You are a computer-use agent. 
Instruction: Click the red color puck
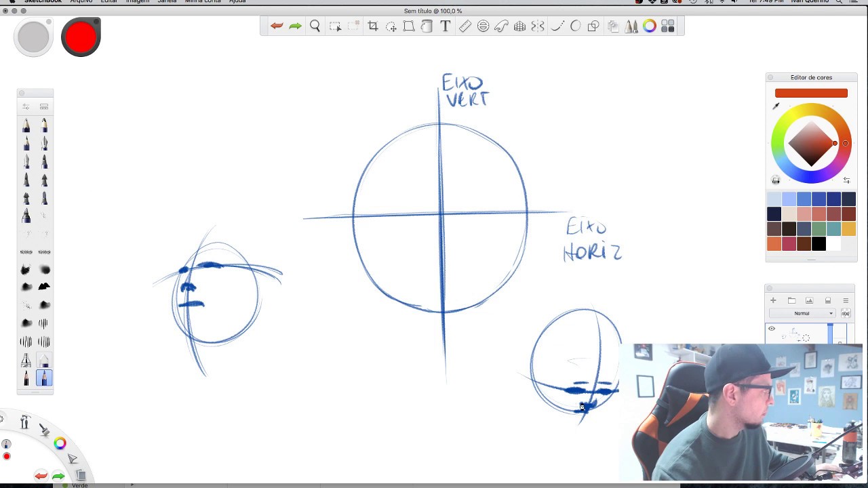pos(81,37)
